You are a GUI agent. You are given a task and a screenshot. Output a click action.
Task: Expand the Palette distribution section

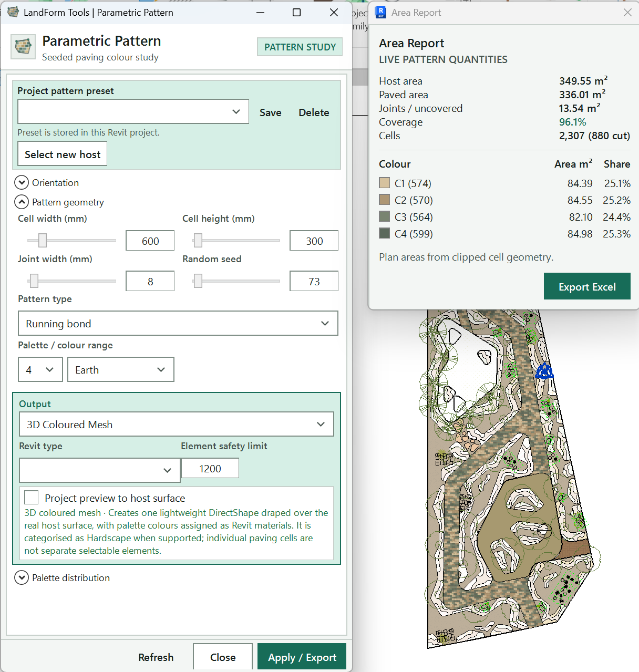[22, 577]
